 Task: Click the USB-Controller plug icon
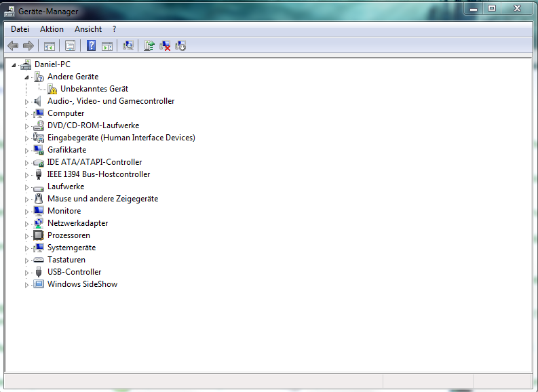[x=39, y=272]
